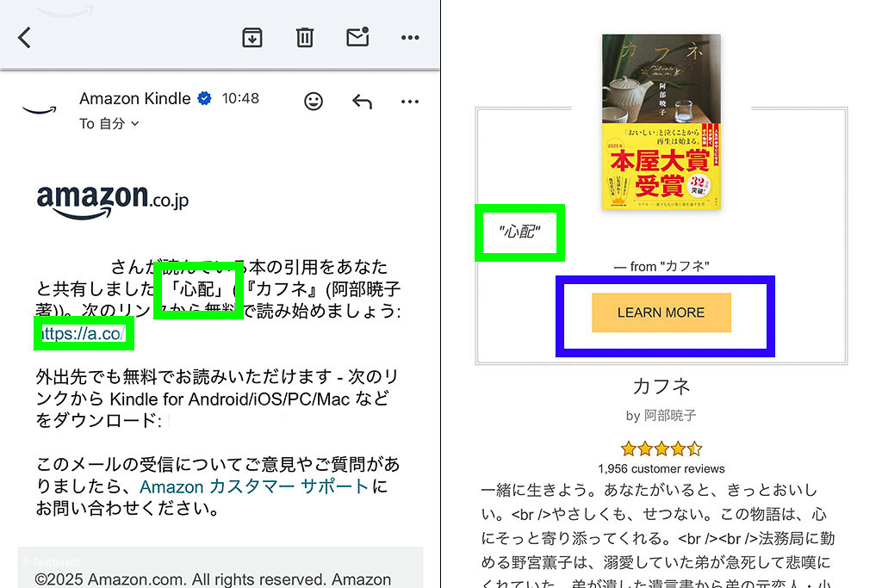Select the カフネ book title
This screenshot has height=588, width=882.
(x=661, y=386)
